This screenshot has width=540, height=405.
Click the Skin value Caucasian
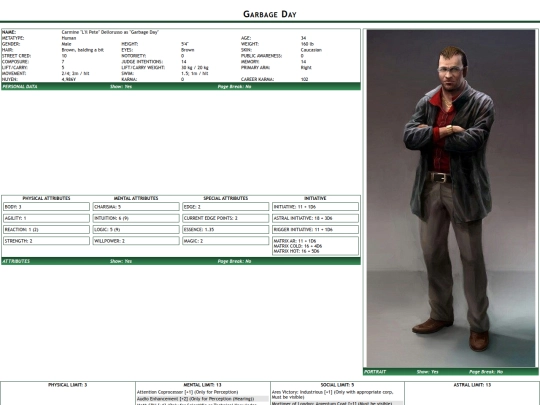(x=311, y=50)
